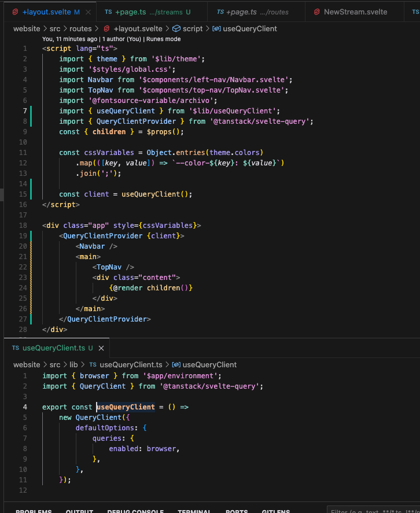
Task: Open the TERMINAL panel tab
Action: [x=194, y=511]
